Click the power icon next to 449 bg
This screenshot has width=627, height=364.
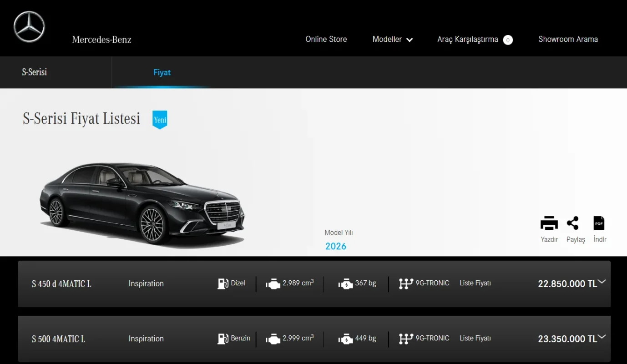tap(346, 339)
